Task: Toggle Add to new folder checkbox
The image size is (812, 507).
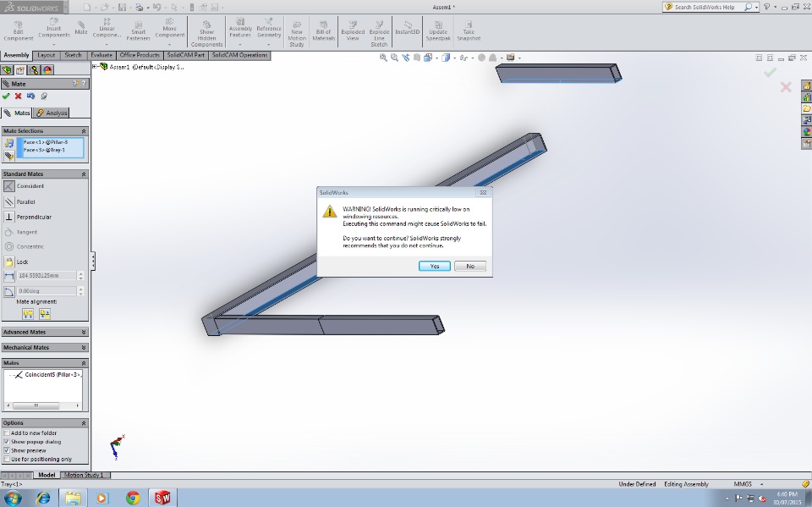Action: (x=7, y=433)
